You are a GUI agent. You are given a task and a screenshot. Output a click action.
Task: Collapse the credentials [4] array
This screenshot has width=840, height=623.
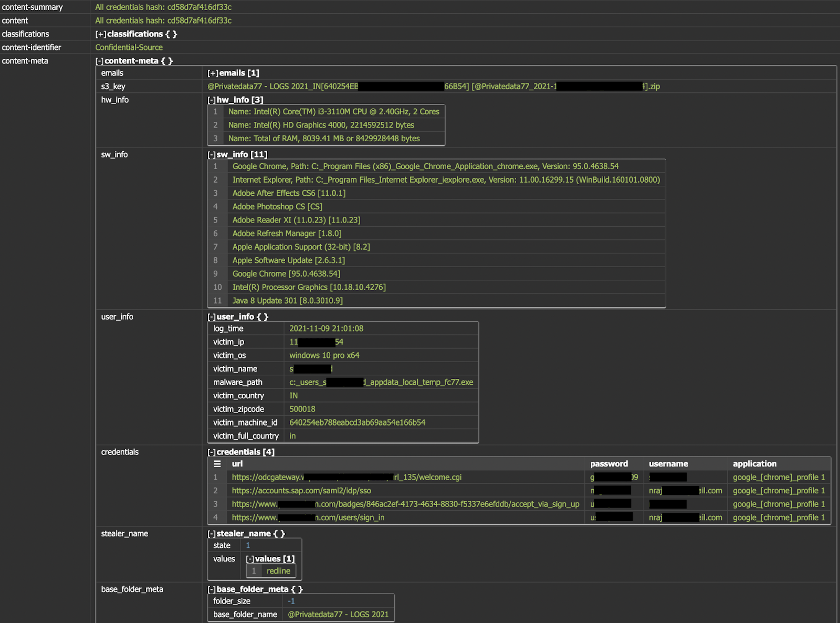(x=212, y=452)
